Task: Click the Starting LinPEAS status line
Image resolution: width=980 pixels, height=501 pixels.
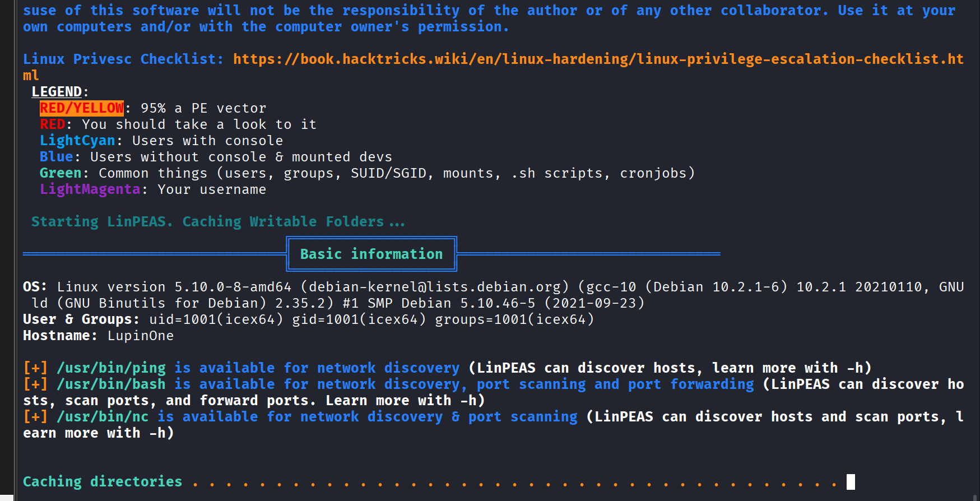Action: coord(217,222)
